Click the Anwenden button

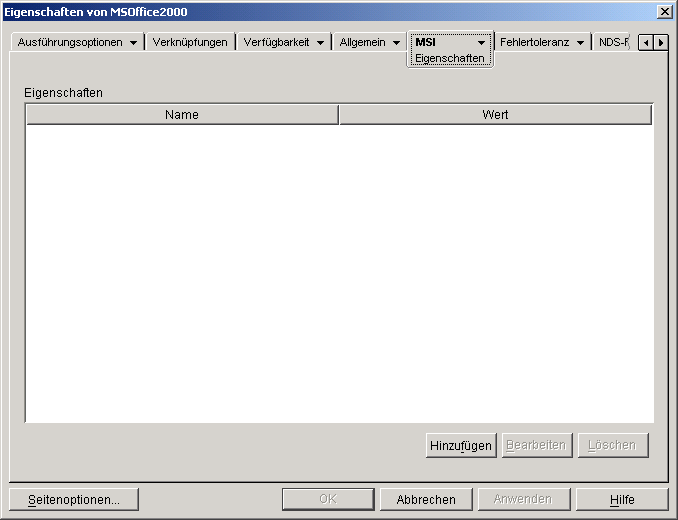click(x=524, y=500)
